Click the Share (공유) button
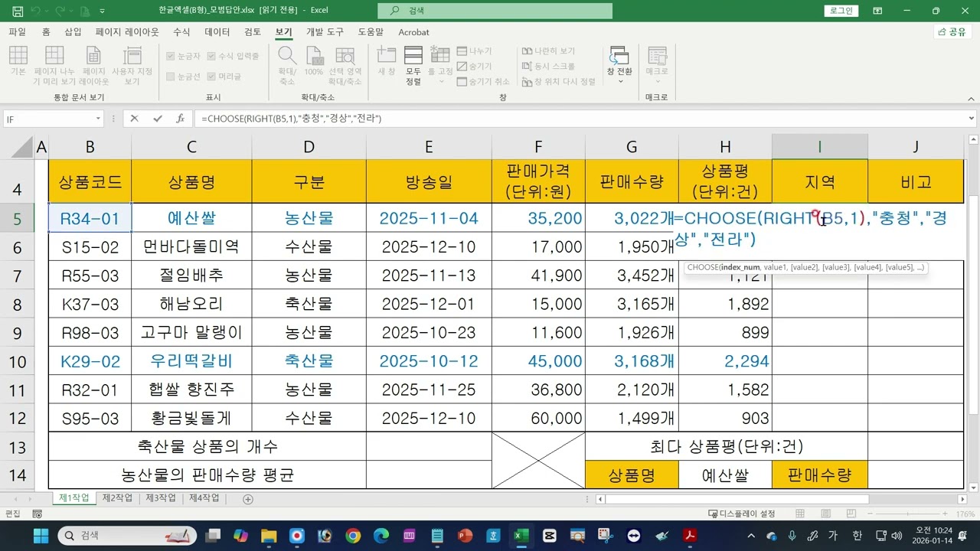 tap(952, 32)
